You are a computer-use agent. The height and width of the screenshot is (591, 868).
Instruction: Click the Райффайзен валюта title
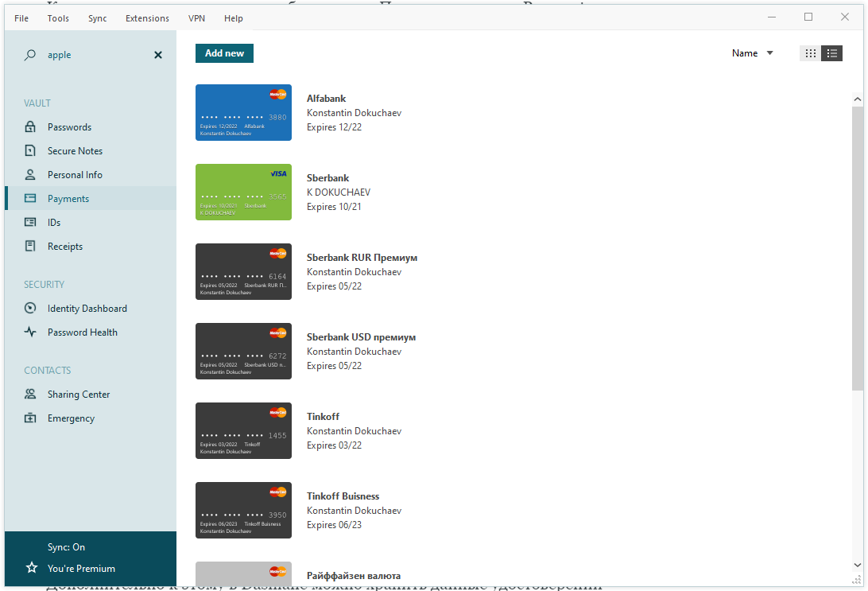tap(354, 576)
